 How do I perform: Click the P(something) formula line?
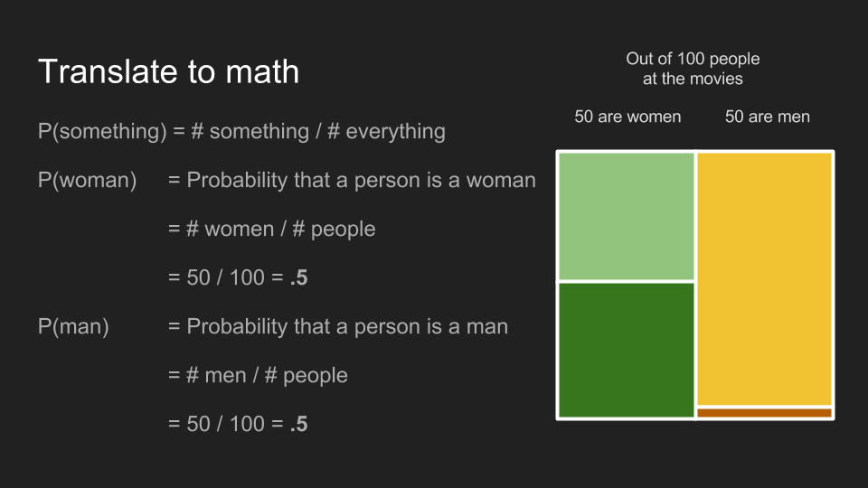point(241,132)
